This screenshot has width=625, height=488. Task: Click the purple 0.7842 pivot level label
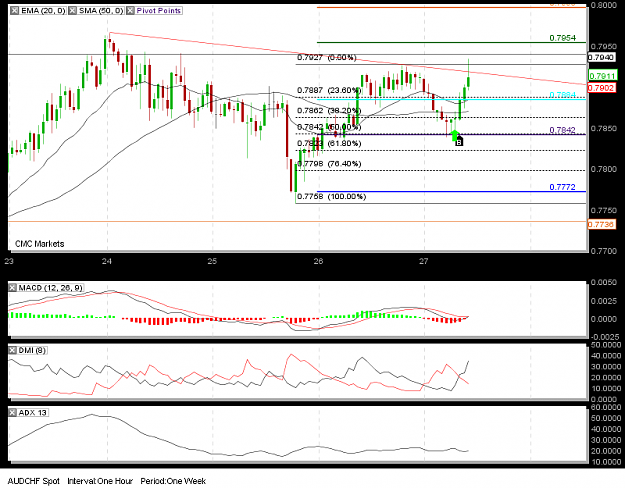pos(562,130)
